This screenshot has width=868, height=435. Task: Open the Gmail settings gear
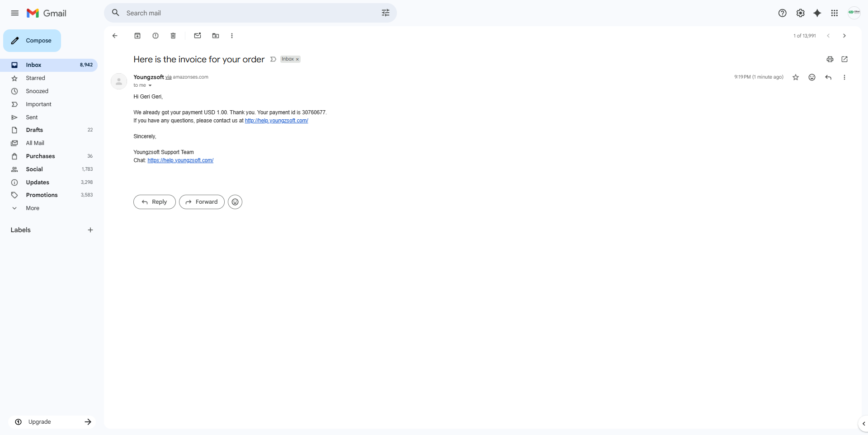pos(800,13)
